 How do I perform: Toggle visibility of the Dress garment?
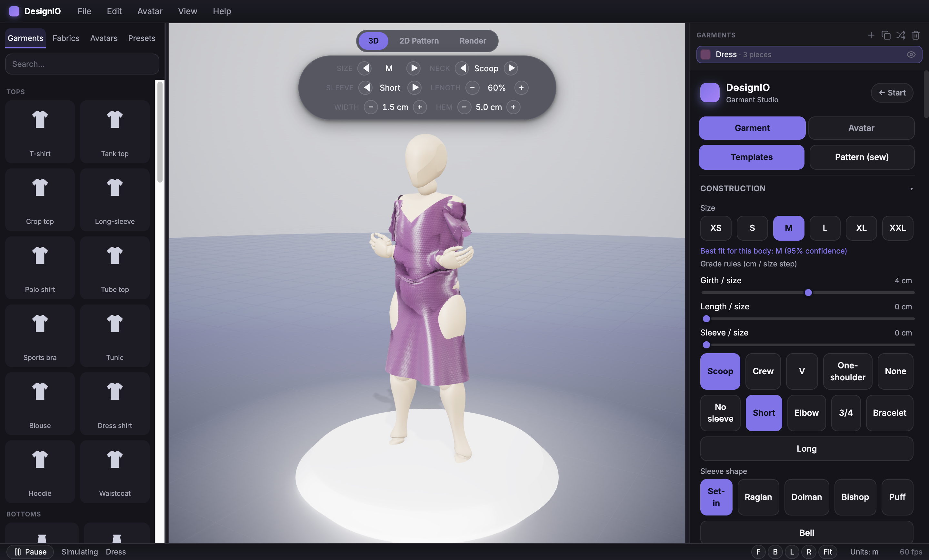click(911, 55)
